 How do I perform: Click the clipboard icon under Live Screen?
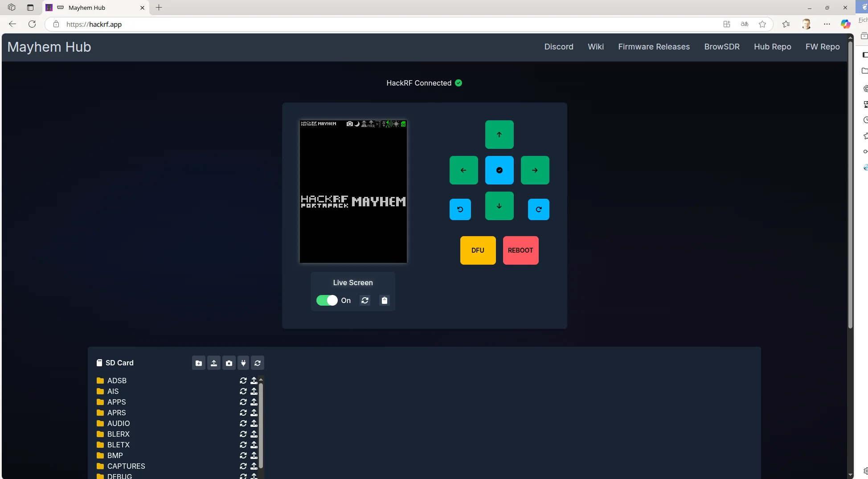(385, 300)
